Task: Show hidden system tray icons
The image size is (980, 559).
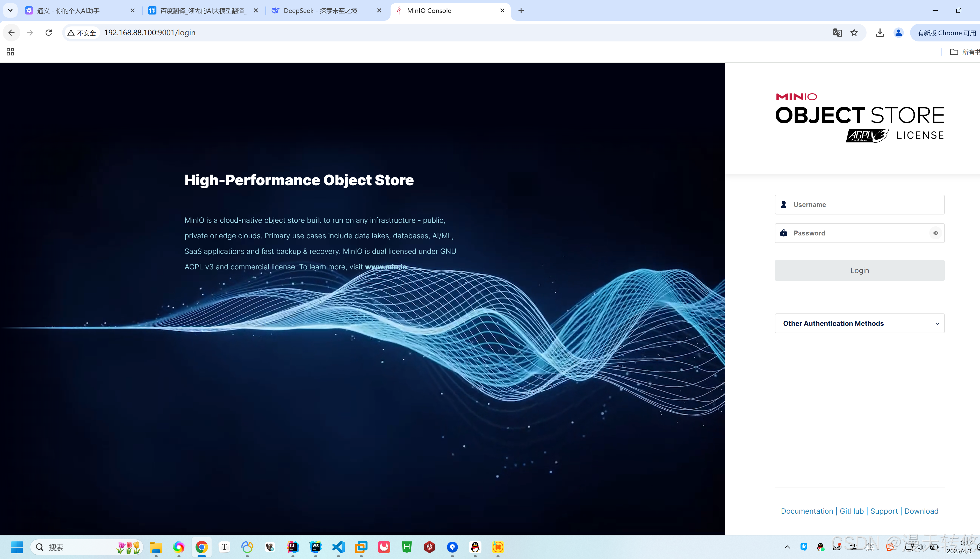Action: click(787, 547)
